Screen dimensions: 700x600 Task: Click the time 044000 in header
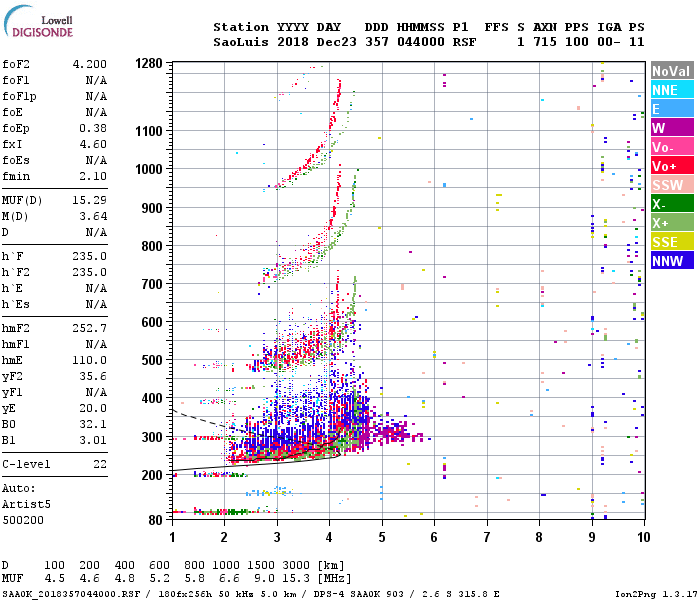point(421,42)
